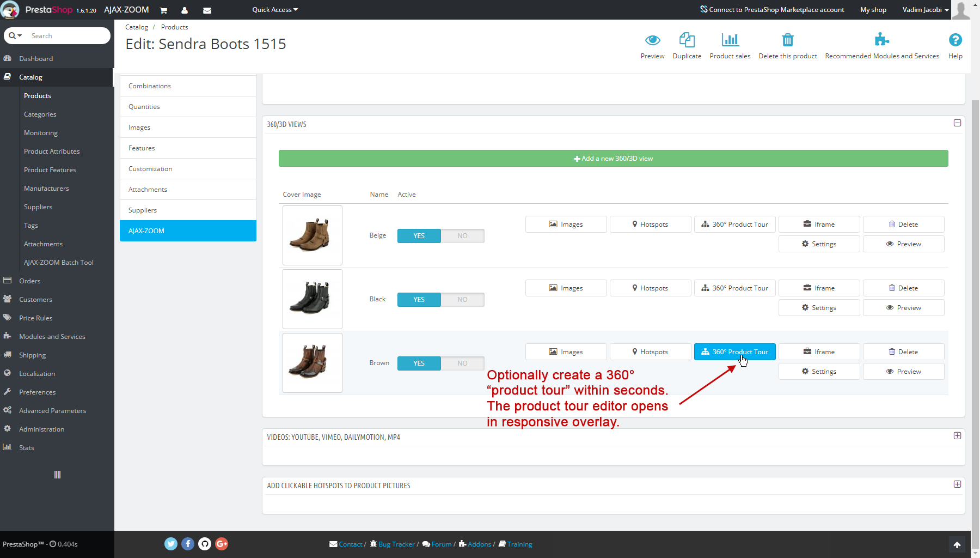Open AJAX-ZOOM Batch Tool submenu
Image resolution: width=980 pixels, height=558 pixels.
click(58, 263)
